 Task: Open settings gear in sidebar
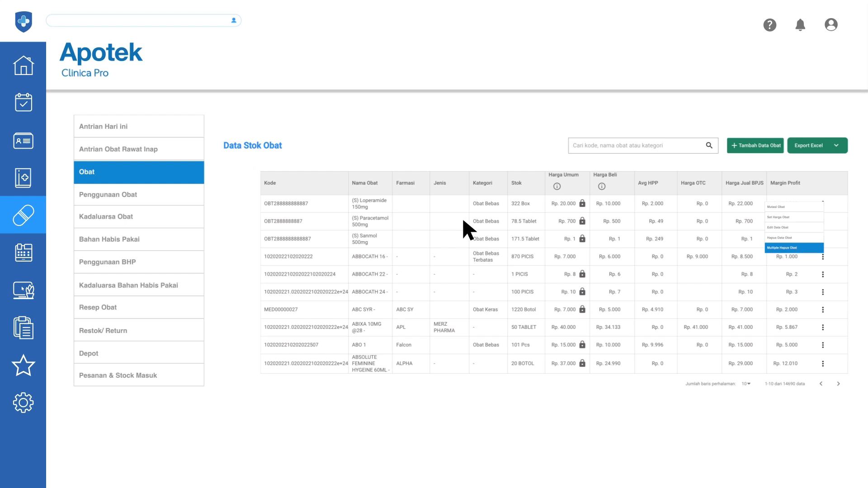pos(23,402)
